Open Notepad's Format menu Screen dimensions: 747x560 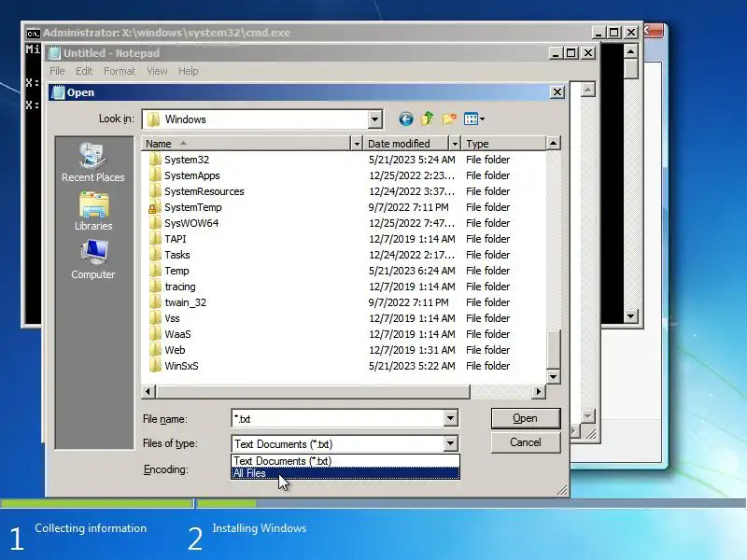[x=120, y=71]
